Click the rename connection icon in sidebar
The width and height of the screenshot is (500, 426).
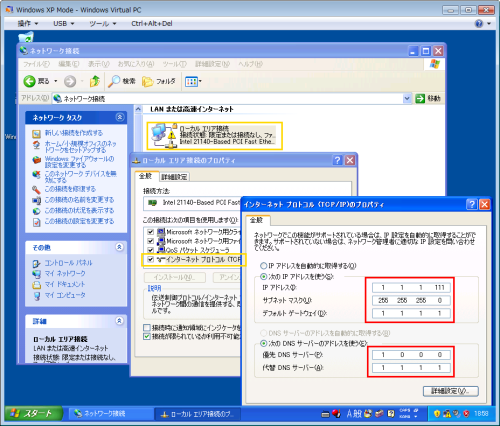tap(36, 200)
